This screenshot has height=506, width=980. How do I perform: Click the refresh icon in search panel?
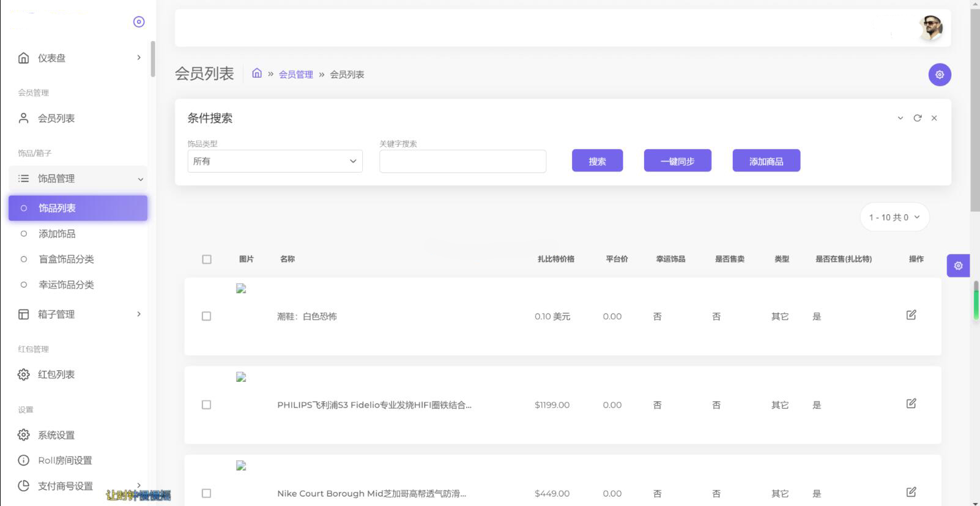pyautogui.click(x=917, y=118)
